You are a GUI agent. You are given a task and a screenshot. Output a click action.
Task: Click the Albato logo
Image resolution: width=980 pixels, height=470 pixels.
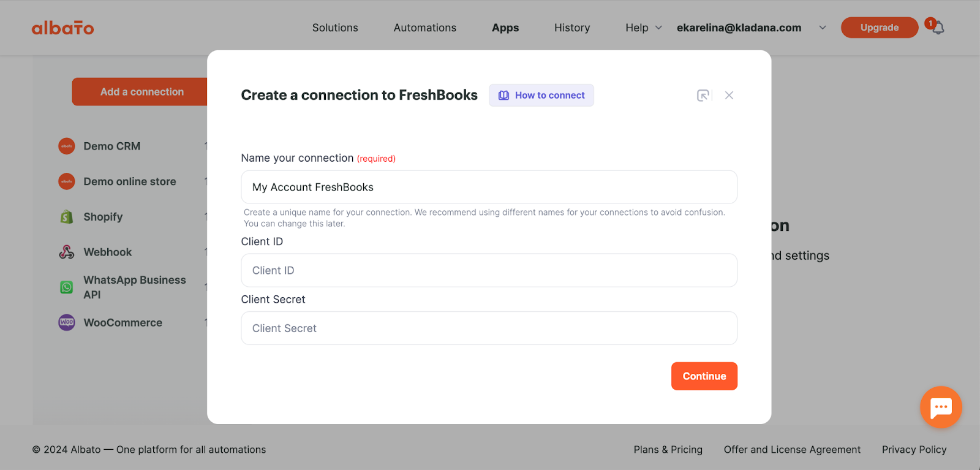tap(62, 28)
